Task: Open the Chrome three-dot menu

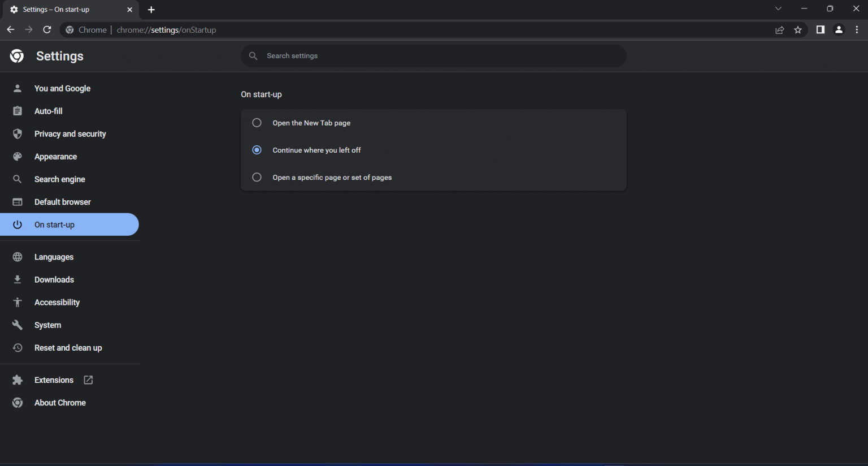Action: point(857,30)
